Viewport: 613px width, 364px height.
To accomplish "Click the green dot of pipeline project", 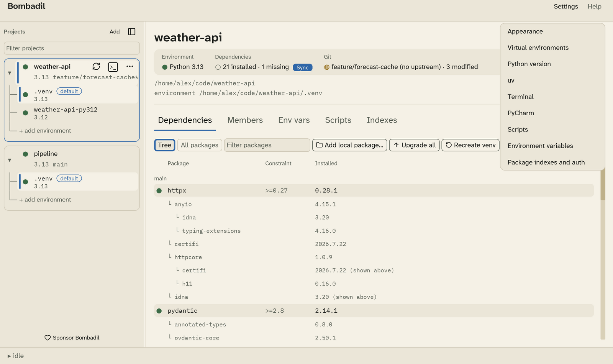I will coord(25,154).
